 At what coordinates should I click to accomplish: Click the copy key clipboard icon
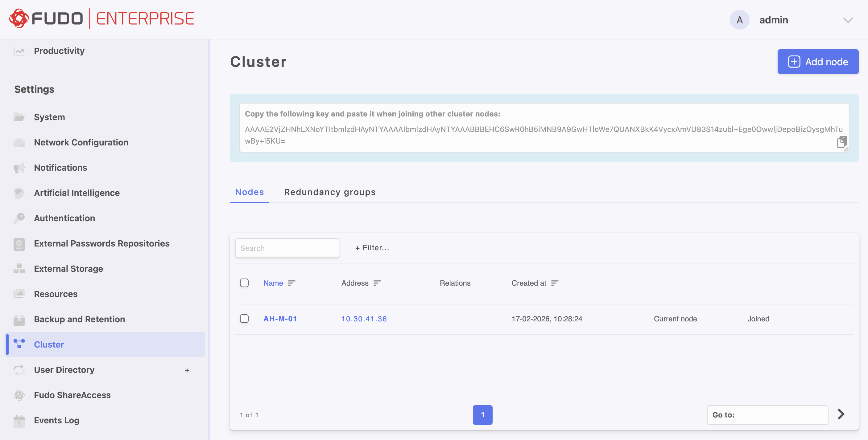point(841,142)
